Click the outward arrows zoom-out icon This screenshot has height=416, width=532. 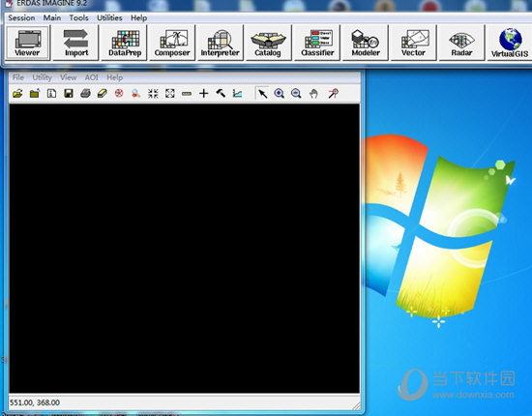click(x=170, y=93)
